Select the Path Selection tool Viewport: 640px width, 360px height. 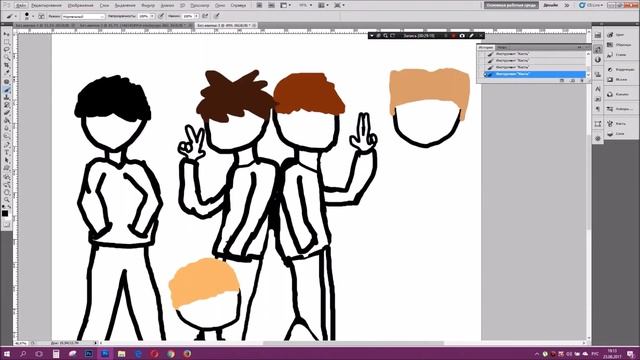click(6, 161)
